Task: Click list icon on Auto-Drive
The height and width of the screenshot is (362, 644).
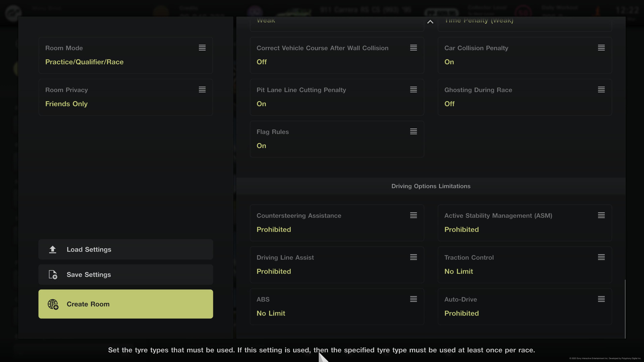Action: (601, 299)
